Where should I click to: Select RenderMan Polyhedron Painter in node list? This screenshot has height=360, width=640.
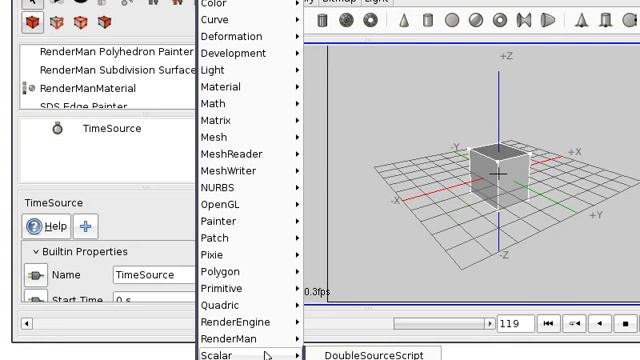[116, 51]
